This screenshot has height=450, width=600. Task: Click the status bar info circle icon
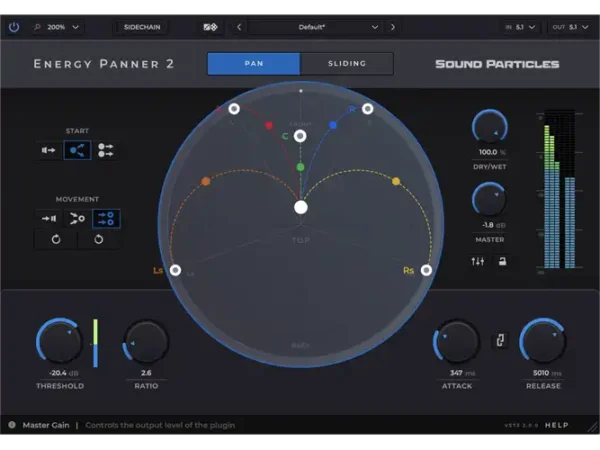pyautogui.click(x=12, y=425)
